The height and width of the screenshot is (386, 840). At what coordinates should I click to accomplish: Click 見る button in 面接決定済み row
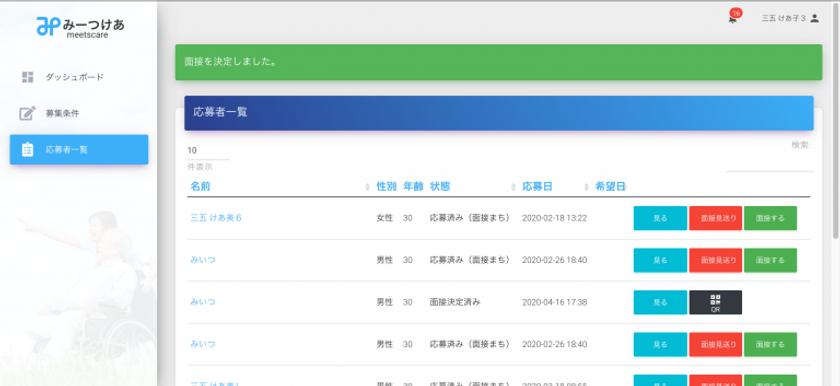660,302
